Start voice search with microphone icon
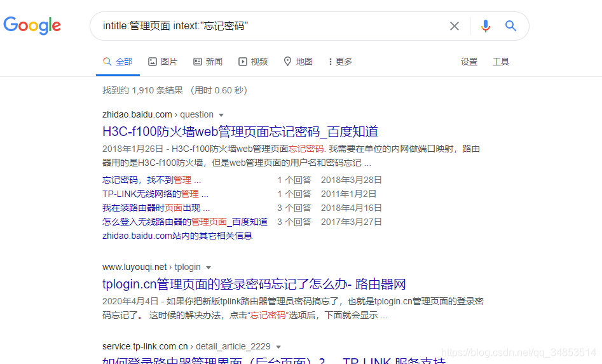Image resolution: width=602 pixels, height=364 pixels. pos(485,25)
